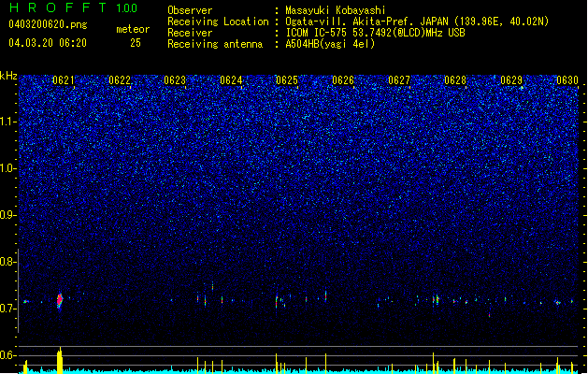The height and width of the screenshot is (374, 588).
Task: Select the file name 0403200620.png
Action: pos(48,24)
